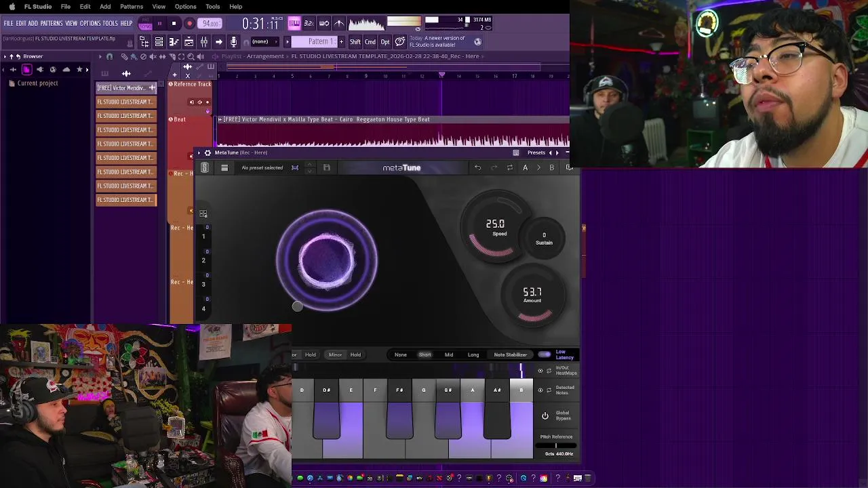Click the Speed knob showing 25.0
The height and width of the screenshot is (488, 868).
(x=497, y=227)
